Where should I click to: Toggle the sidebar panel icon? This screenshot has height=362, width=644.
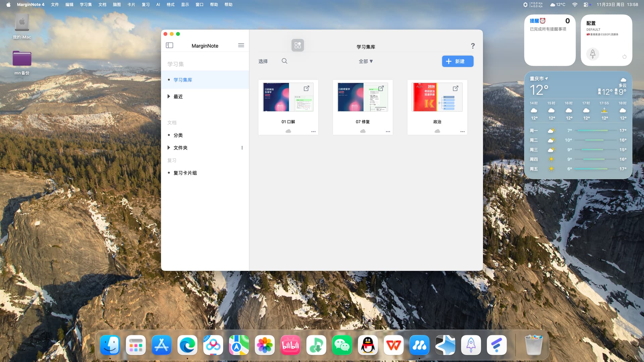click(169, 45)
